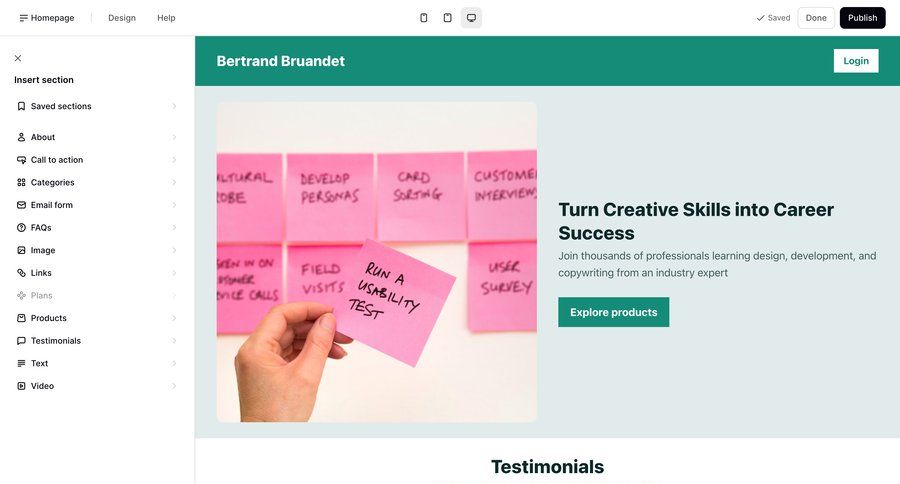
Task: Switch to mobile preview icon
Action: point(423,18)
